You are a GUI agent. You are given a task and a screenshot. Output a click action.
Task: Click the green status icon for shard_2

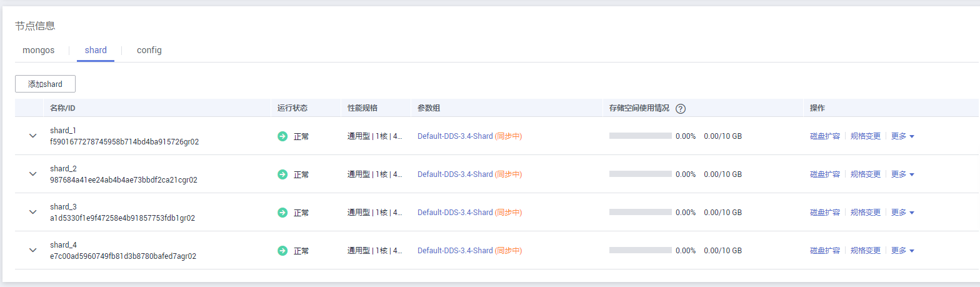click(x=282, y=174)
